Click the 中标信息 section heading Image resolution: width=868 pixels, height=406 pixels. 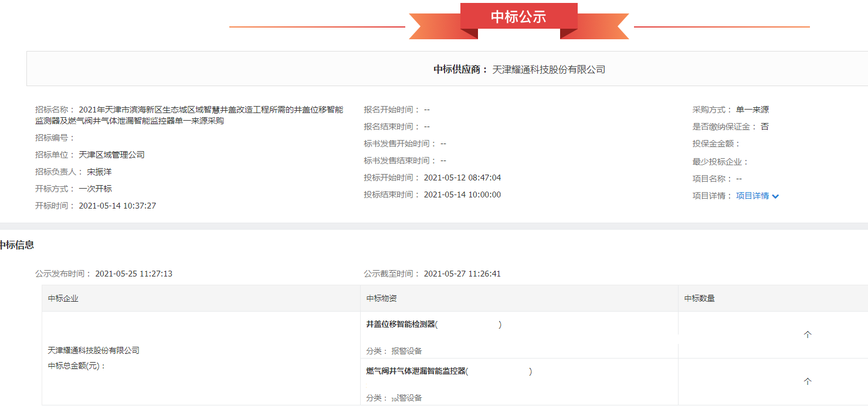[16, 245]
